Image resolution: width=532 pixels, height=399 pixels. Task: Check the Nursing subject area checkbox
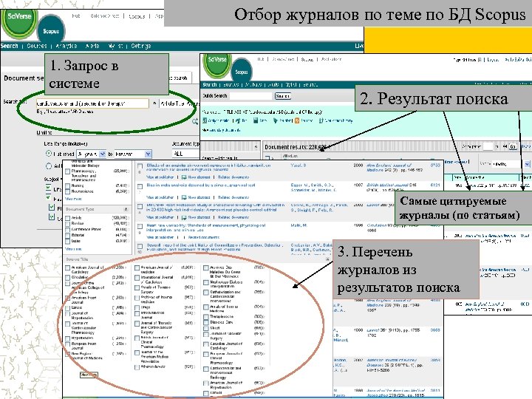tap(67, 185)
